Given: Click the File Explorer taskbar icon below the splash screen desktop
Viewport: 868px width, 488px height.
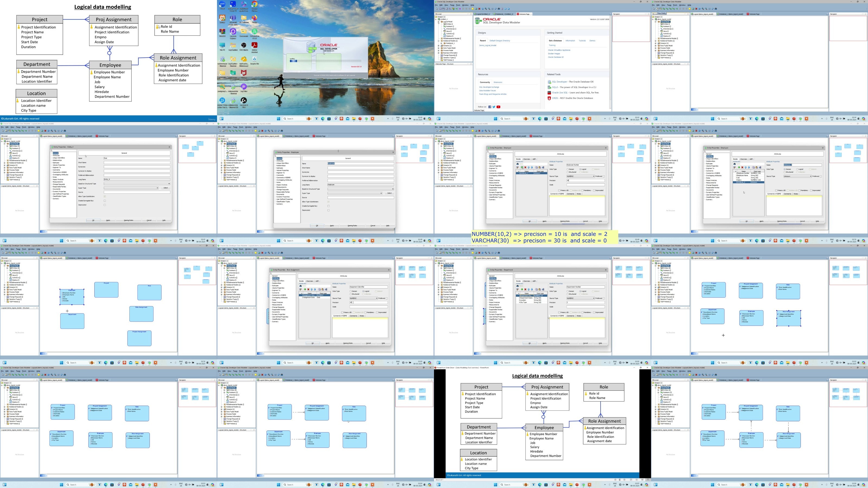Looking at the screenshot, I should pos(354,118).
